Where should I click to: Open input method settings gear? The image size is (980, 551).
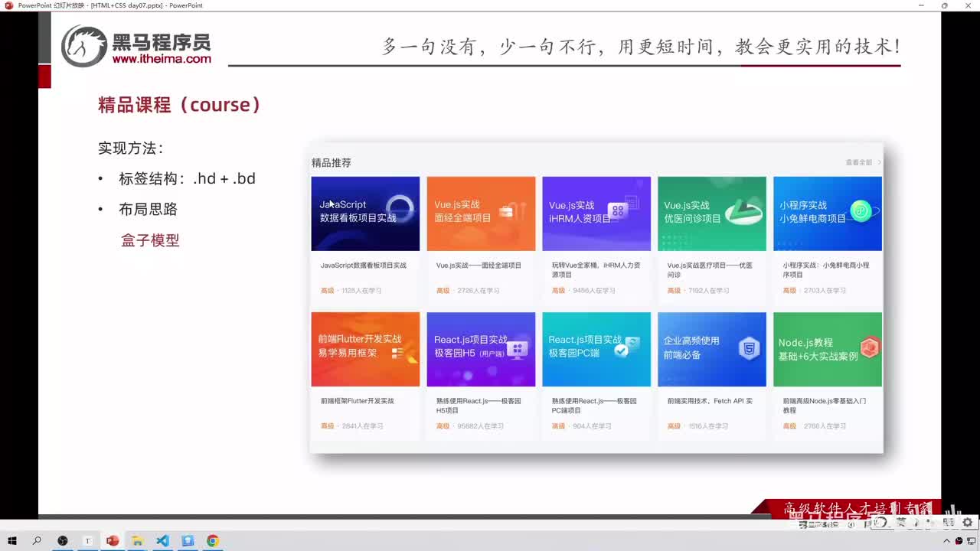pyautogui.click(x=967, y=523)
